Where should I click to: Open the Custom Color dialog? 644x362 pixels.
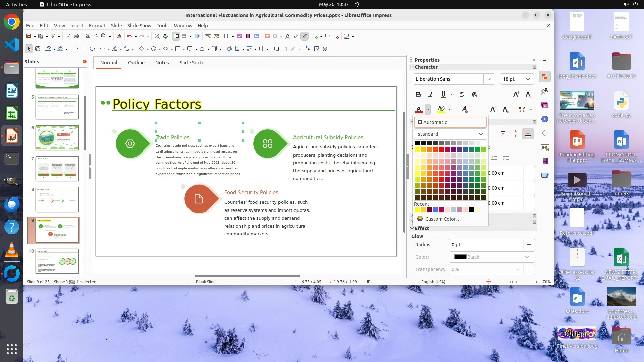tap(442, 219)
